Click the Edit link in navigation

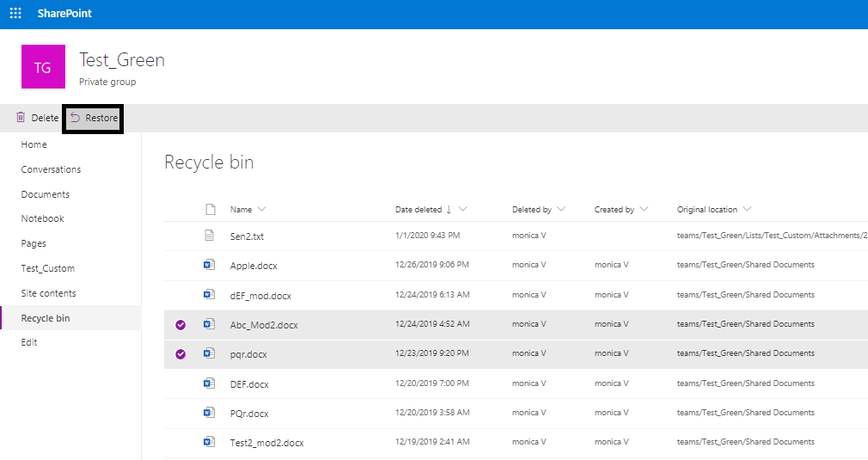[28, 343]
